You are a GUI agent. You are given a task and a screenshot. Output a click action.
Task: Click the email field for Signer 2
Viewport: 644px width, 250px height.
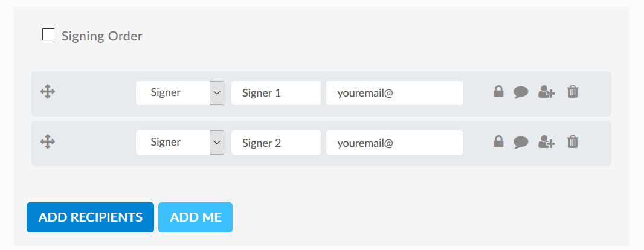tap(394, 143)
